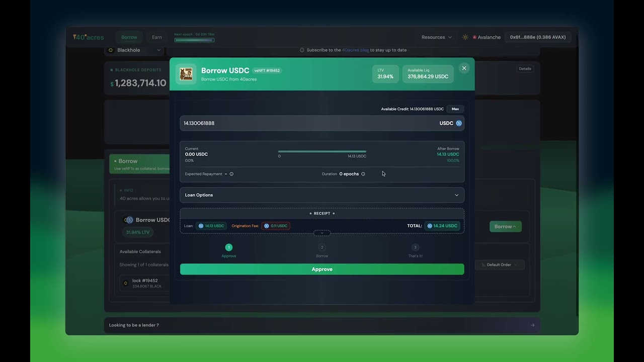Click the borrow amount input field
This screenshot has height=362, width=644.
point(322,123)
